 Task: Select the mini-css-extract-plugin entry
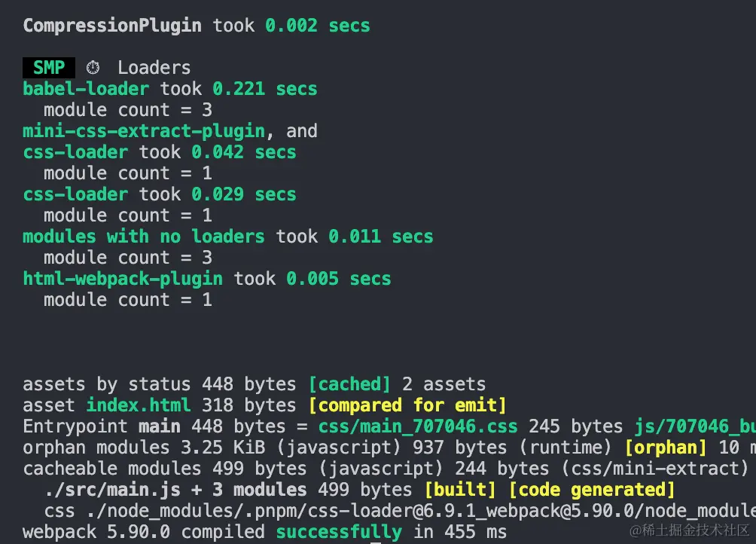[x=144, y=131]
